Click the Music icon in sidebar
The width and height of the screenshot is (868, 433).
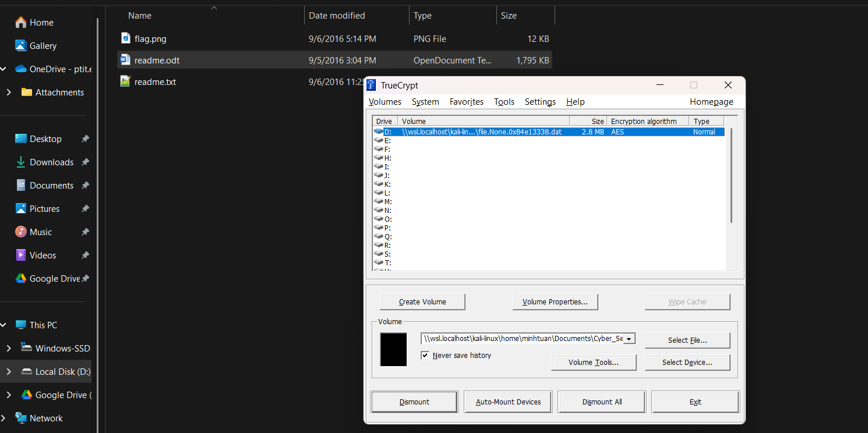pyautogui.click(x=21, y=232)
